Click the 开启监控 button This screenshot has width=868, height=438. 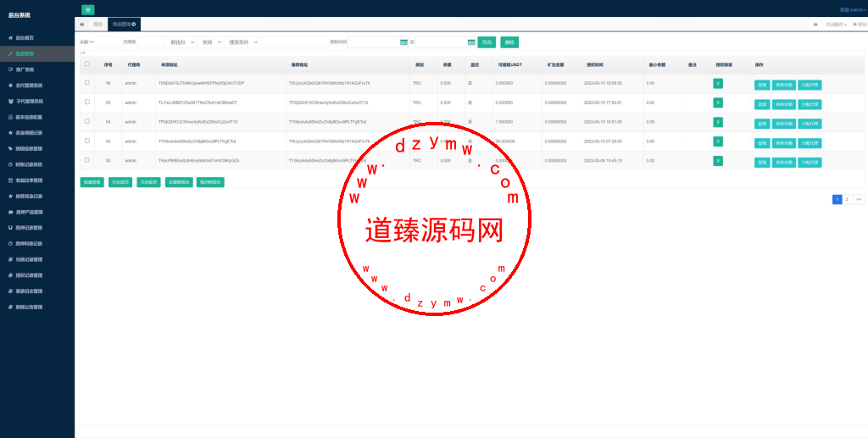[x=120, y=182]
